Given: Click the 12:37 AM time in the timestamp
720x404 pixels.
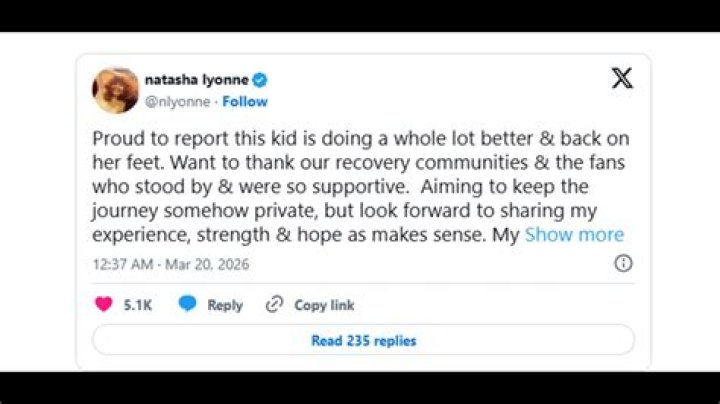Looking at the screenshot, I should point(123,264).
